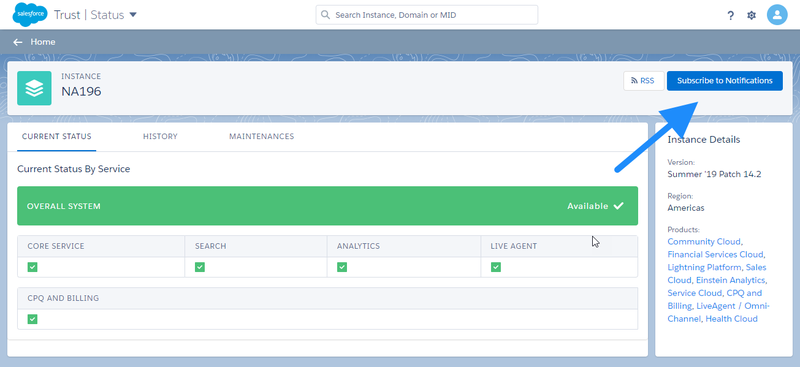
Task: Click the teal instance layers icon
Action: (x=34, y=88)
